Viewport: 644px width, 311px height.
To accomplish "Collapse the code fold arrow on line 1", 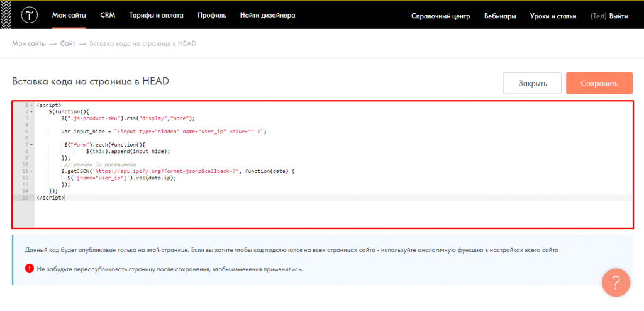I will pos(31,105).
